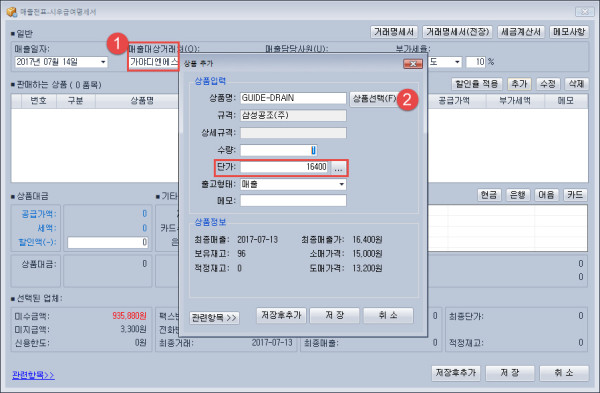Close the main sales slip window
The height and width of the screenshot is (393, 600).
pos(585,12)
